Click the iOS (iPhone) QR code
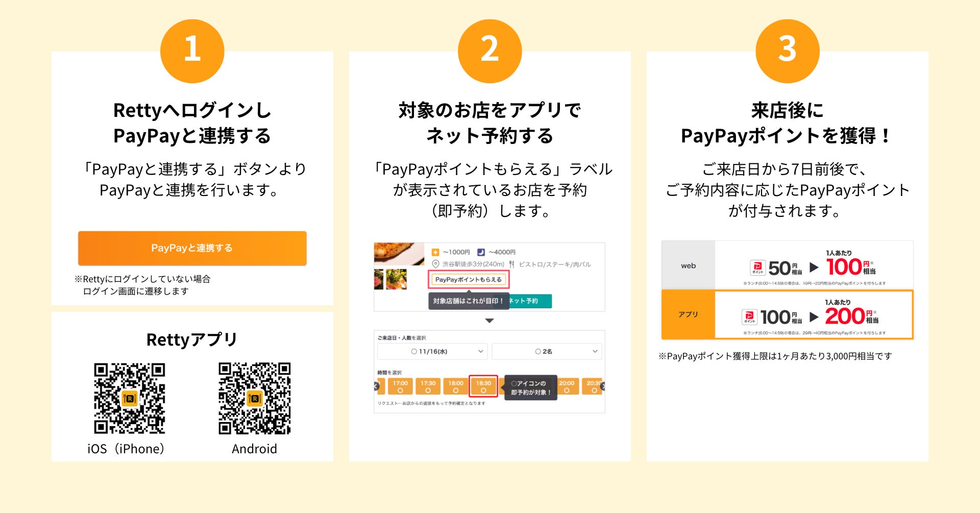The height and width of the screenshot is (513, 980). tap(130, 399)
